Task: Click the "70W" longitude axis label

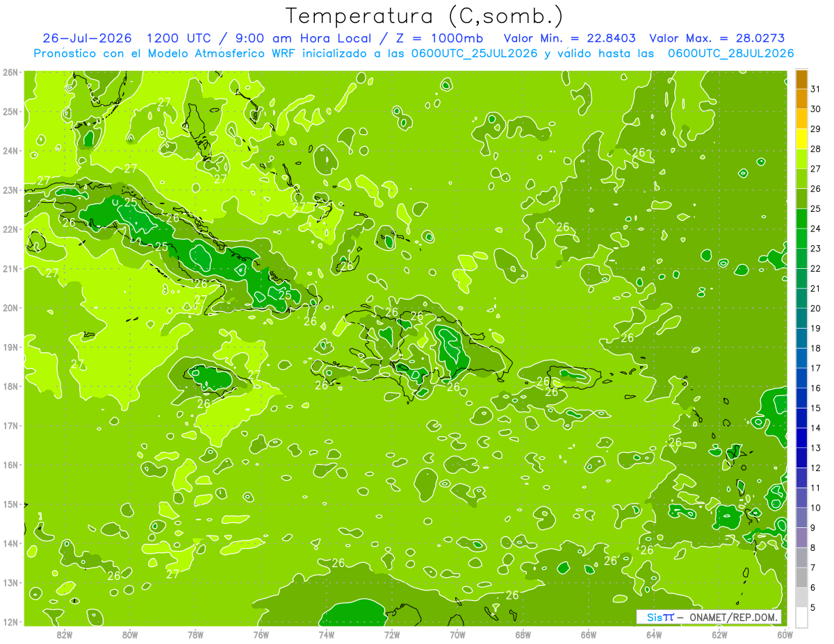Action: click(457, 635)
